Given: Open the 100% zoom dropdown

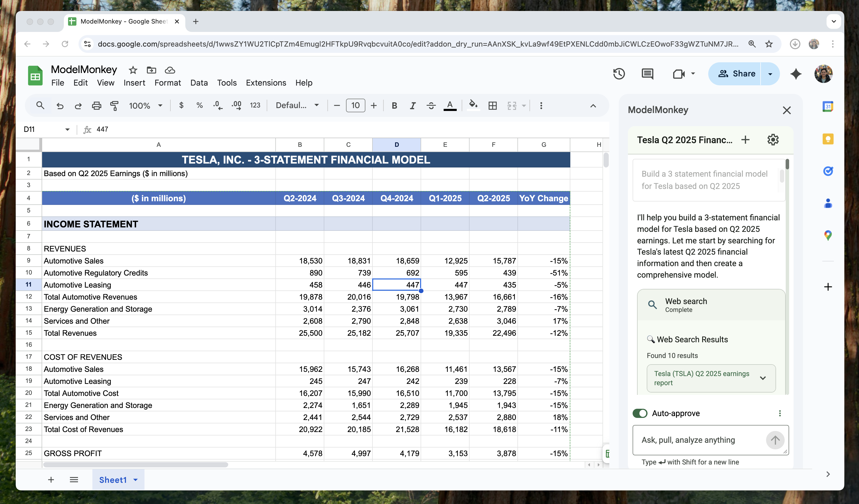Looking at the screenshot, I should [x=146, y=106].
